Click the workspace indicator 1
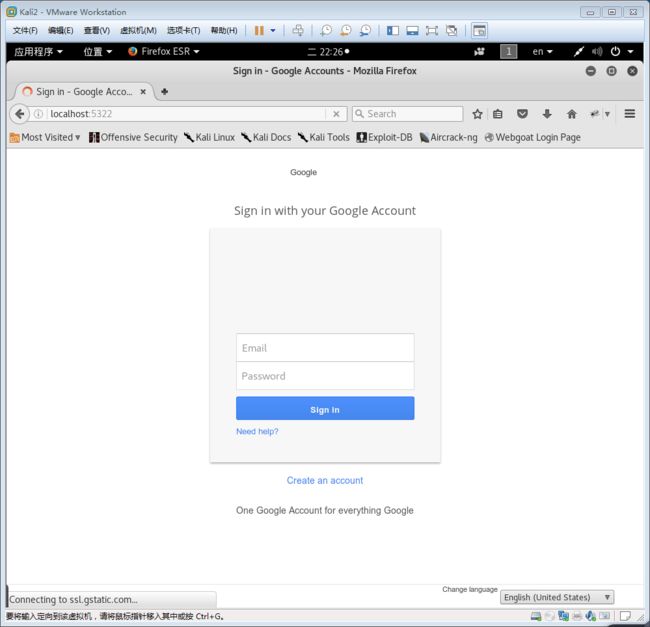The height and width of the screenshot is (627, 650). coord(508,52)
